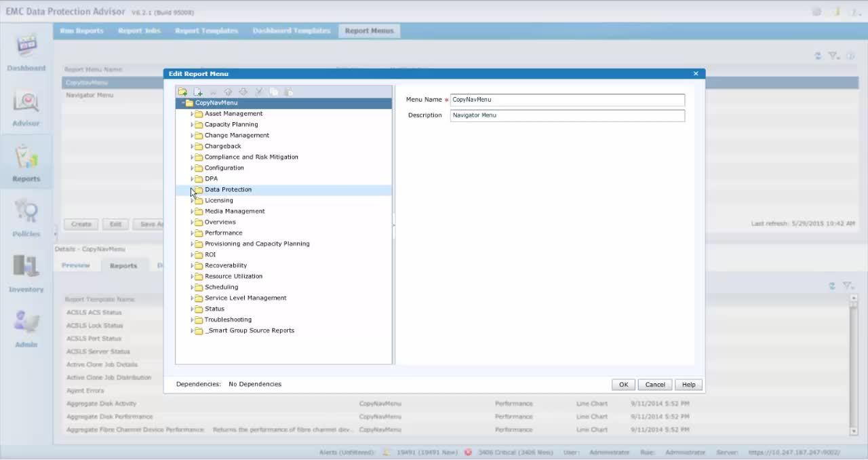Open Inventory in the left sidebar

[x=26, y=274]
